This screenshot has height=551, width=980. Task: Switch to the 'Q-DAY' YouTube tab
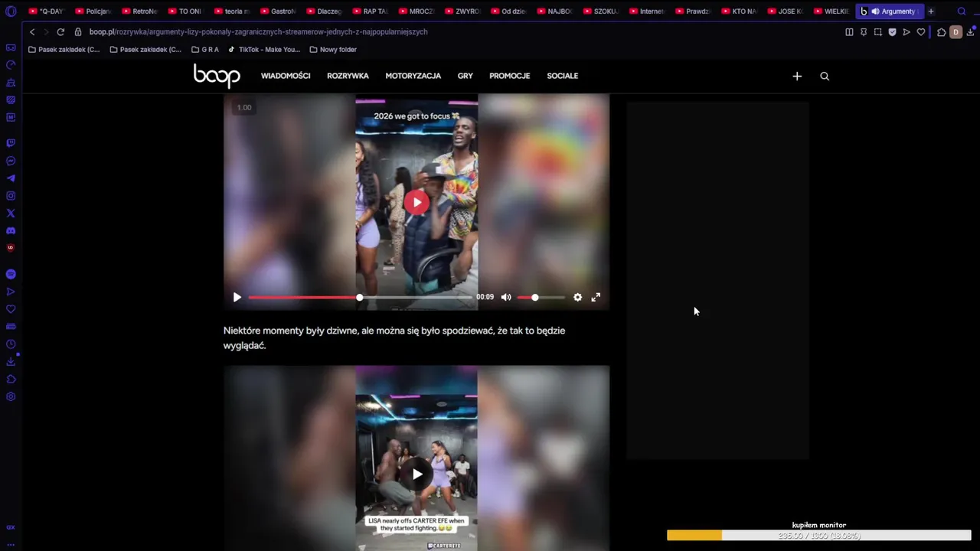(x=47, y=11)
